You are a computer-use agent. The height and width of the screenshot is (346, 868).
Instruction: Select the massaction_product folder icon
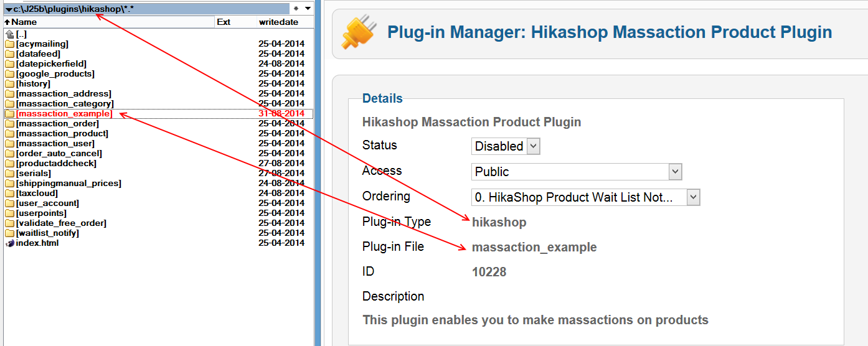coord(9,134)
